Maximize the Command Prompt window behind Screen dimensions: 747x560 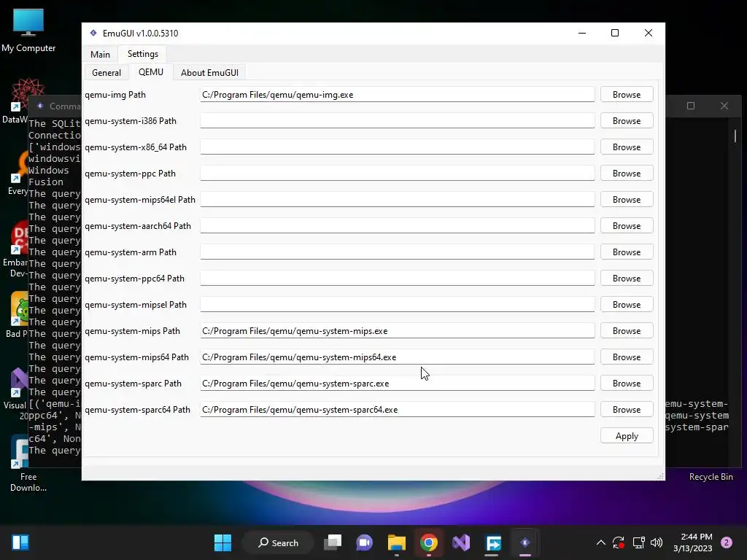[691, 106]
